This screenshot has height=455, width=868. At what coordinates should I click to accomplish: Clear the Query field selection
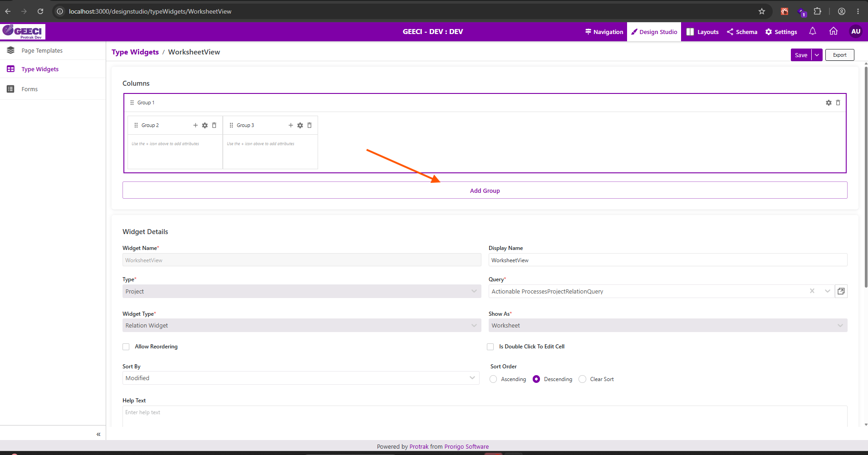click(x=812, y=291)
